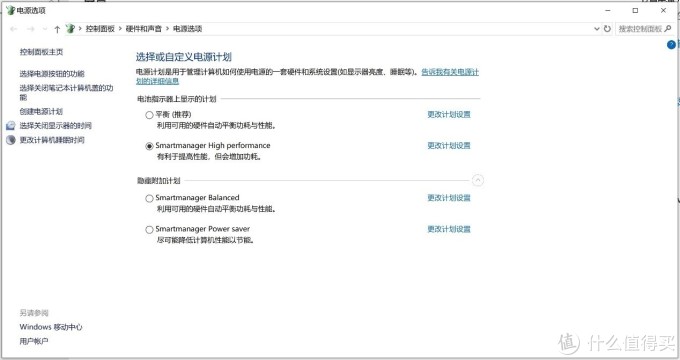
Task: Select Smartmanager Power saver plan
Action: click(x=149, y=229)
